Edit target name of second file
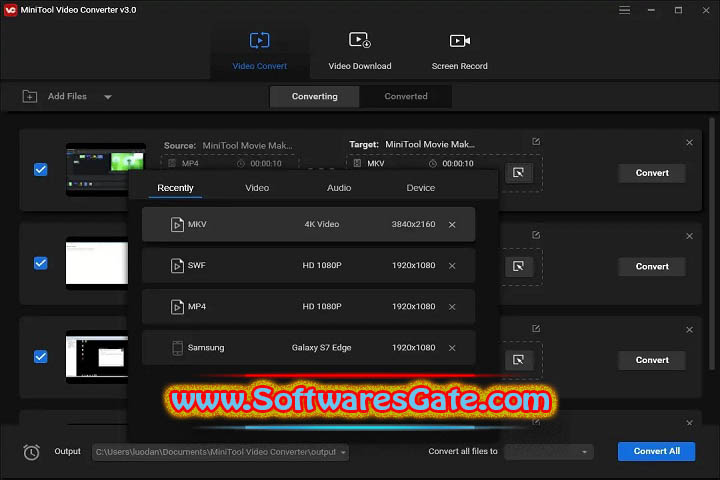The image size is (720, 480). tap(536, 235)
